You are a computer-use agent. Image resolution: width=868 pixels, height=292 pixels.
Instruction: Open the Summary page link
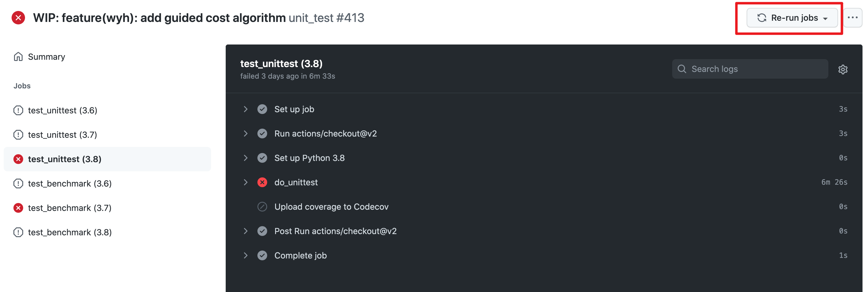tap(46, 57)
